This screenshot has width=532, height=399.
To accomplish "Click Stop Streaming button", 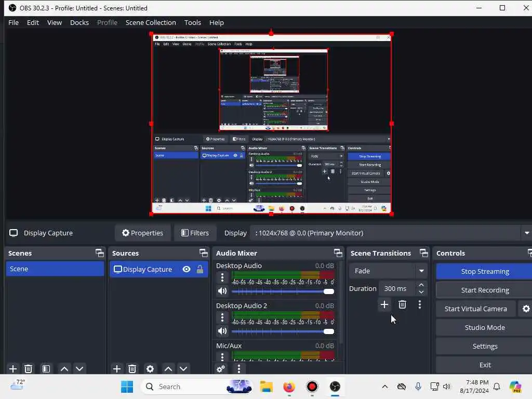I will tap(485, 271).
